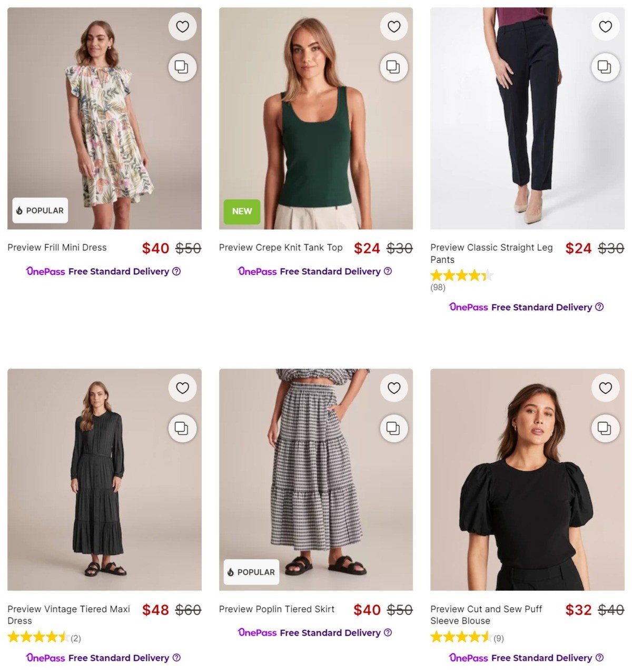Open similar styles icon on Classic Straight Leg Pants
This screenshot has width=632, height=672.
pos(605,67)
